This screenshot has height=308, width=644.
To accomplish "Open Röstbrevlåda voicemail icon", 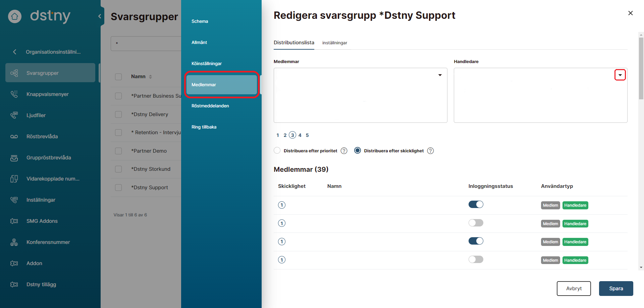I will (x=14, y=137).
